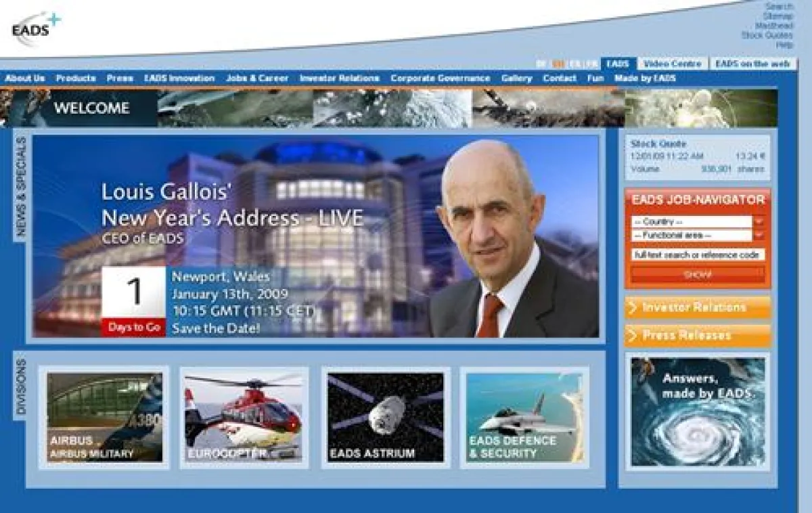Switch to the EADS on the web tab
The image size is (812, 513).
click(x=752, y=64)
